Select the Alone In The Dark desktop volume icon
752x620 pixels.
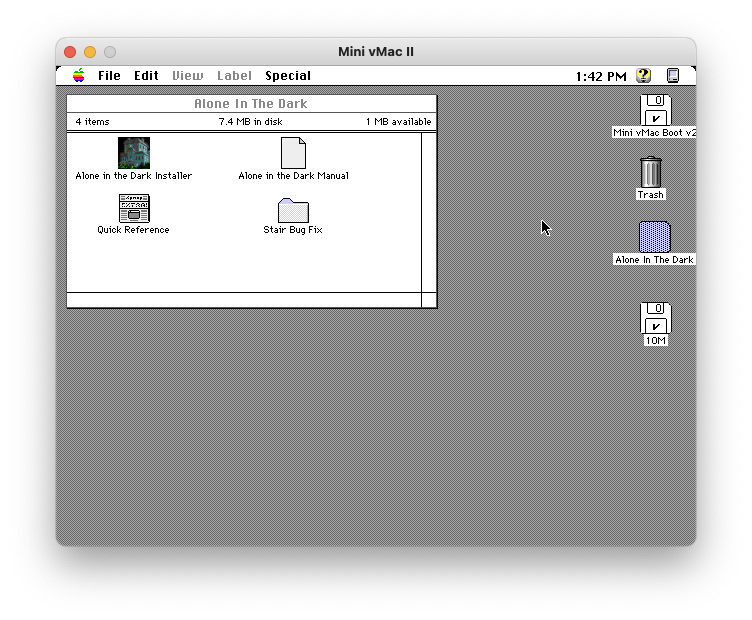coord(655,237)
